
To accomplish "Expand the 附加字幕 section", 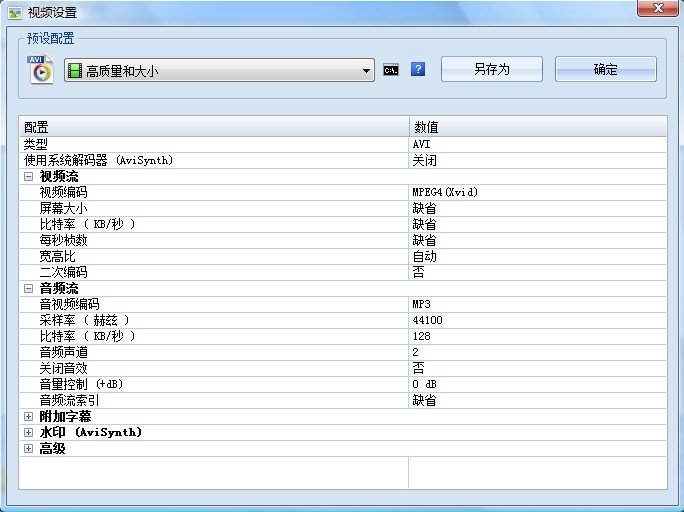I will pyautogui.click(x=28, y=416).
